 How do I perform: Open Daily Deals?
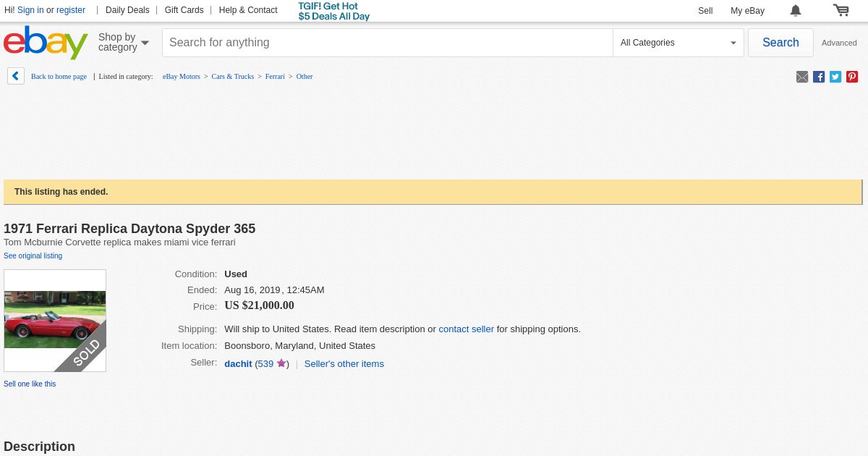point(127,10)
